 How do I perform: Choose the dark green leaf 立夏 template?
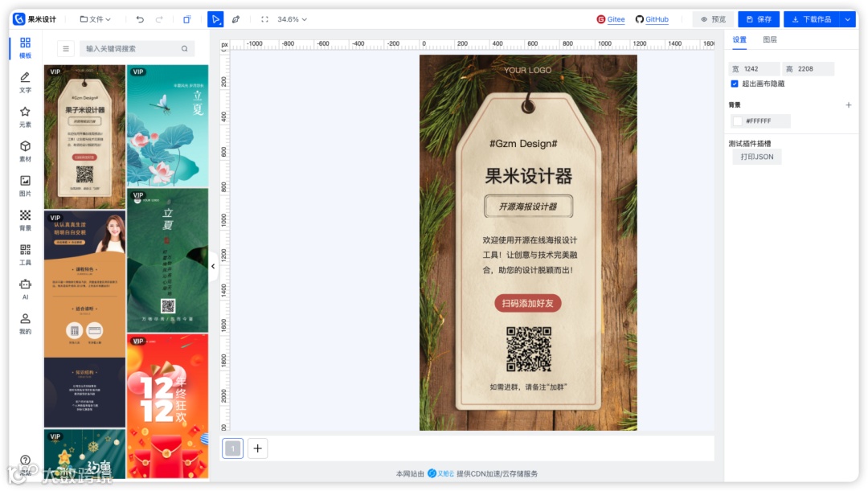pyautogui.click(x=168, y=260)
